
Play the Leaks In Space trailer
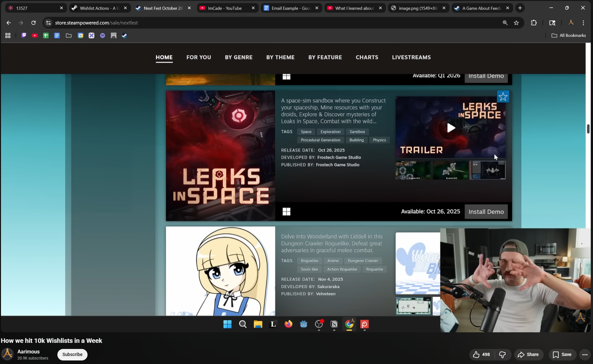tap(451, 128)
